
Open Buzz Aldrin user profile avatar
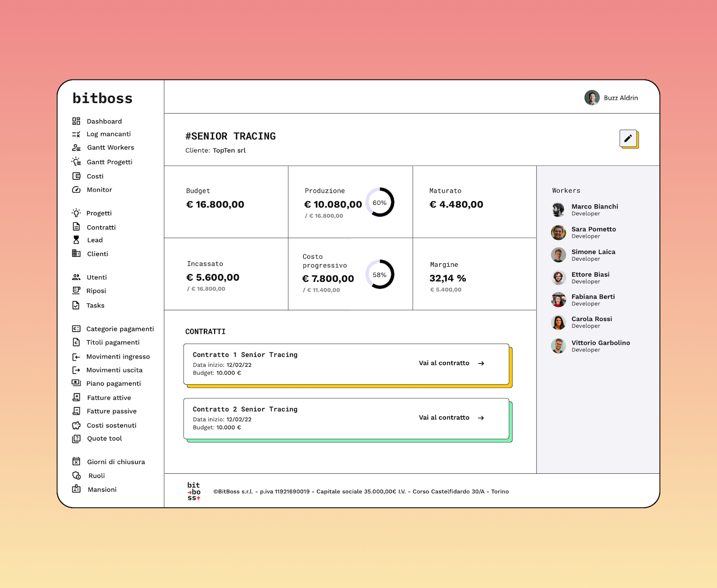[592, 98]
